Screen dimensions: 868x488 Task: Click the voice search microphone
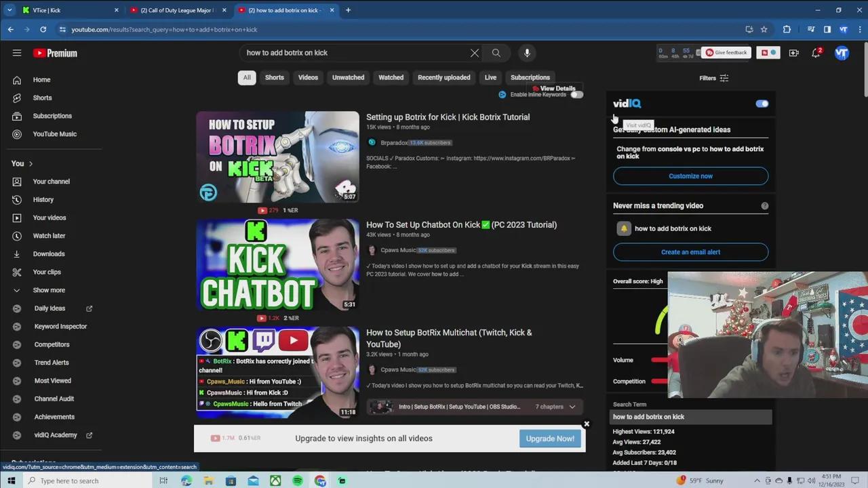click(526, 52)
